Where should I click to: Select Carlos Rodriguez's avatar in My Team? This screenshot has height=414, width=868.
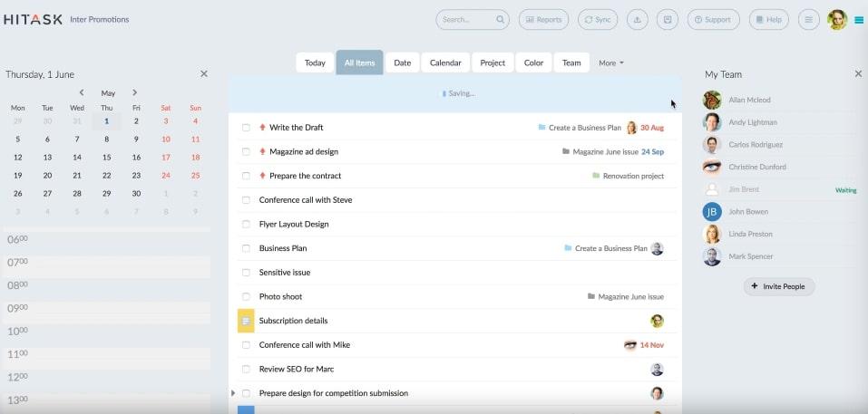(712, 145)
